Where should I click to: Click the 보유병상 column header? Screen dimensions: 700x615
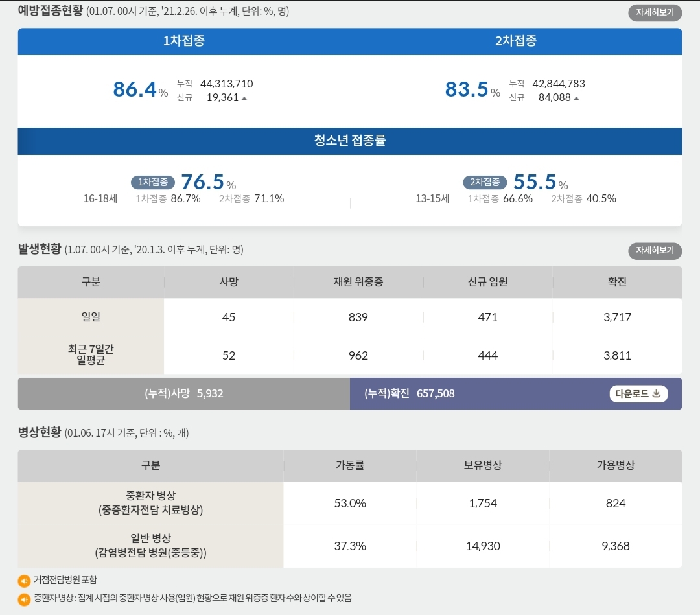[x=483, y=465]
